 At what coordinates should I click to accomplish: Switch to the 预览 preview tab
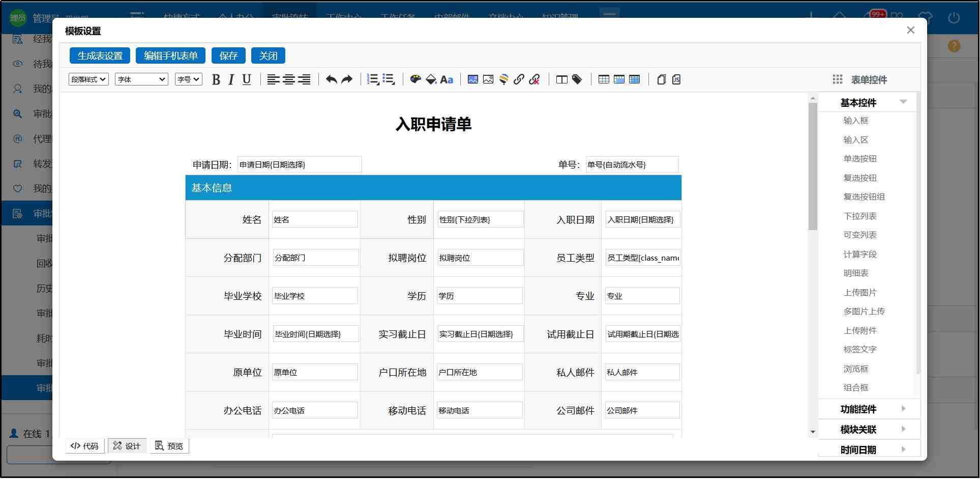tap(169, 446)
